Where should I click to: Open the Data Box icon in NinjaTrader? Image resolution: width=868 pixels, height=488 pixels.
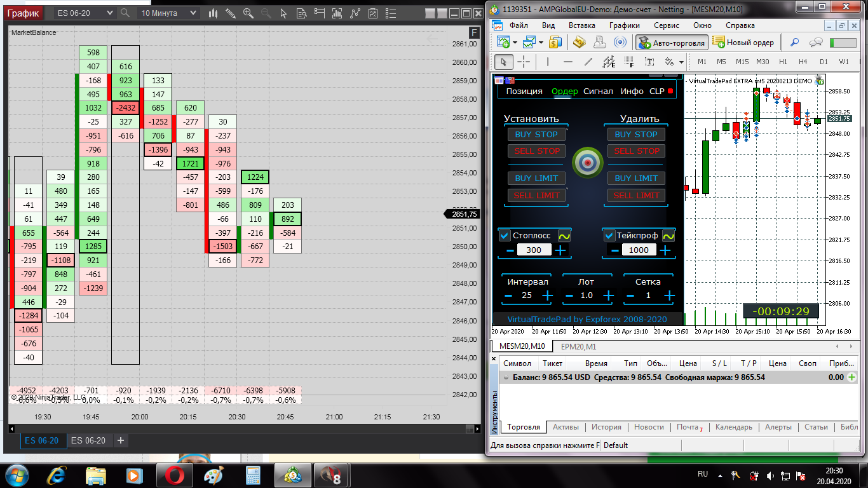click(302, 13)
